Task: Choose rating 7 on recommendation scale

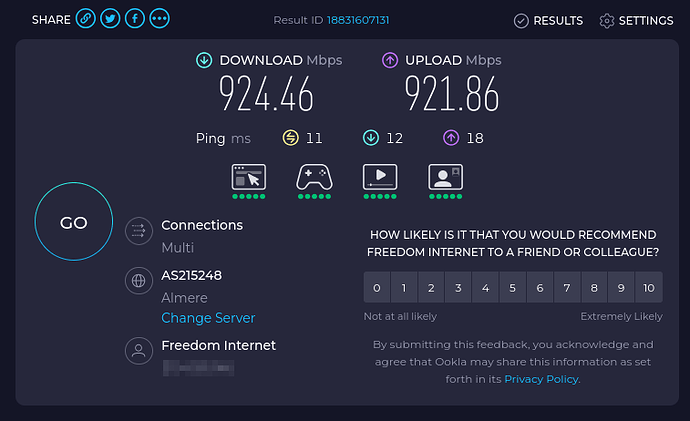Action: point(567,288)
